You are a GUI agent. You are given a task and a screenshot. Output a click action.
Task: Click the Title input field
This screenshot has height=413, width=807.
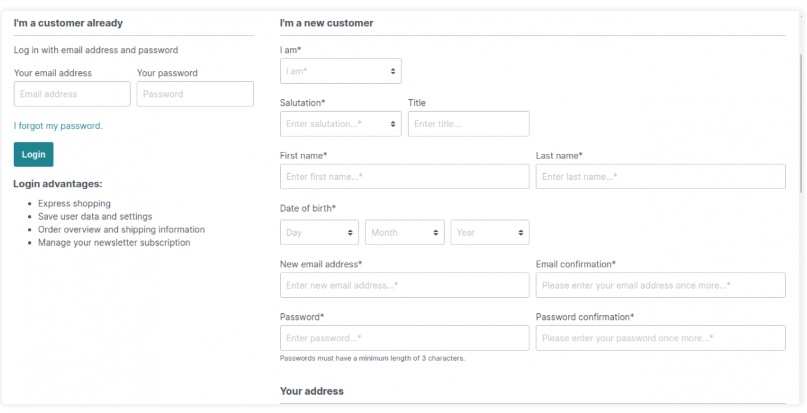point(468,124)
